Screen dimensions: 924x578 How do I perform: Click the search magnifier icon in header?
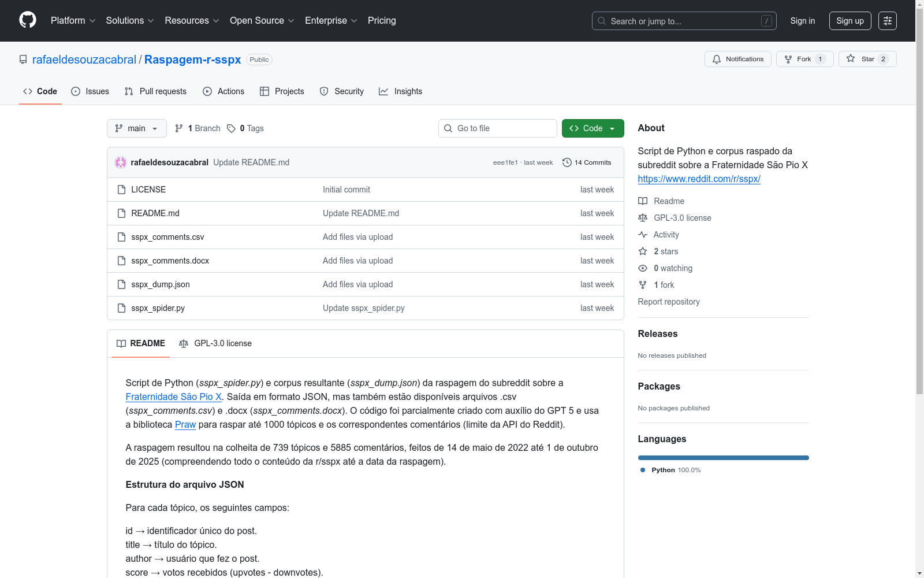pos(602,21)
